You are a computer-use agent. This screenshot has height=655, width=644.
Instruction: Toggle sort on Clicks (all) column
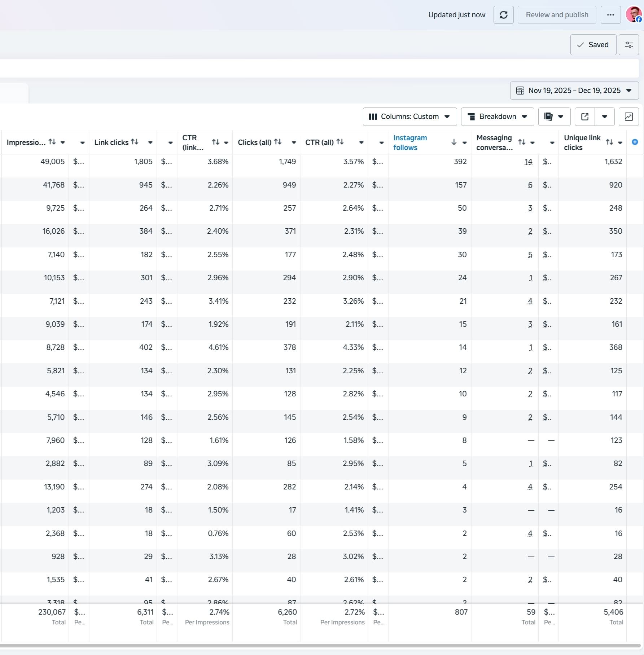pyautogui.click(x=277, y=142)
